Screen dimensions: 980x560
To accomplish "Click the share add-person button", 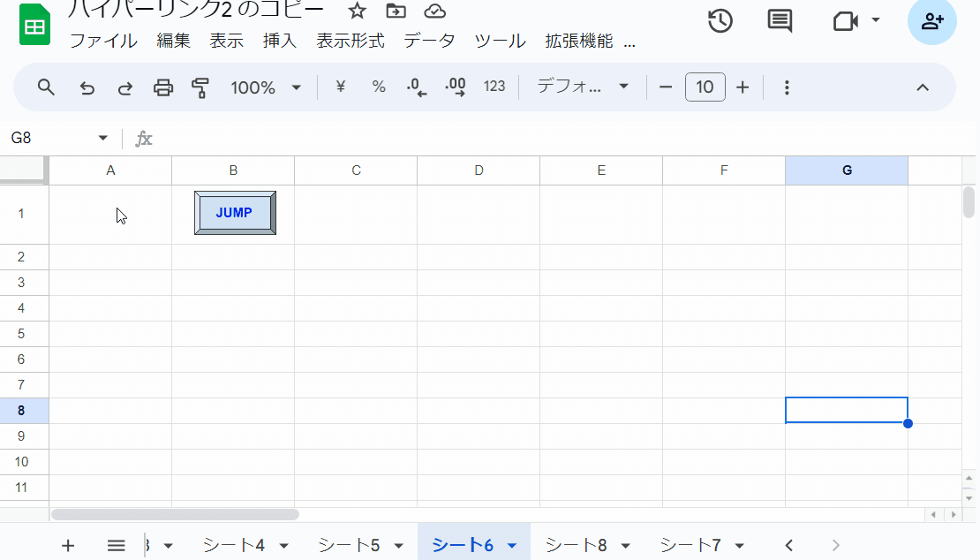I will [931, 21].
